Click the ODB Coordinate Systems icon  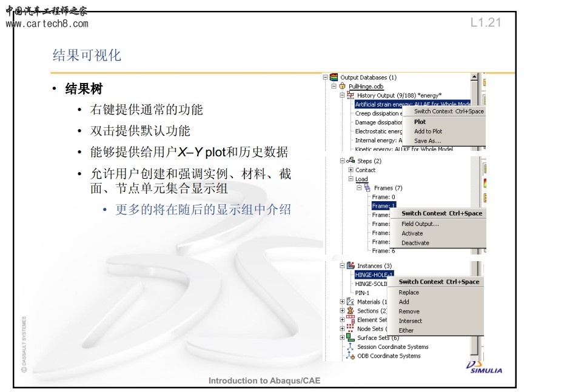(351, 356)
